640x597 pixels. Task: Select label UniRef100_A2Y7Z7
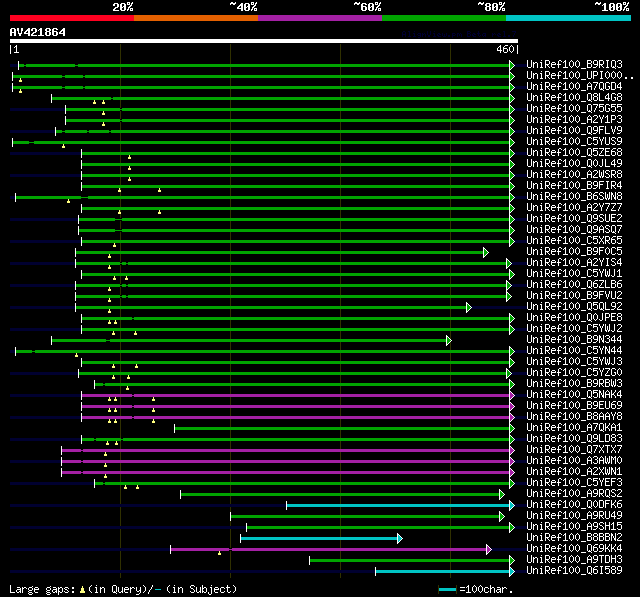574,207
